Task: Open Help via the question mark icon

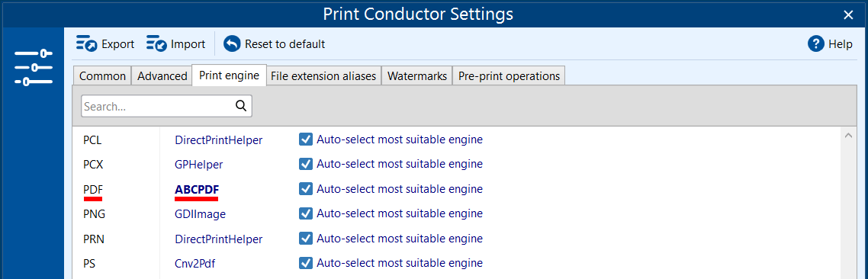Action: 816,43
